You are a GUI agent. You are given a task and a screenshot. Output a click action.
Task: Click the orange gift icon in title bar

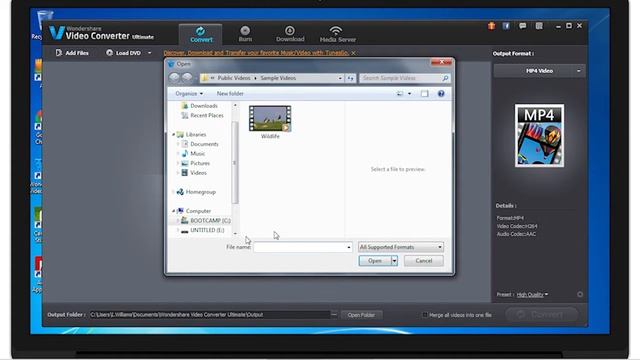[x=491, y=26]
